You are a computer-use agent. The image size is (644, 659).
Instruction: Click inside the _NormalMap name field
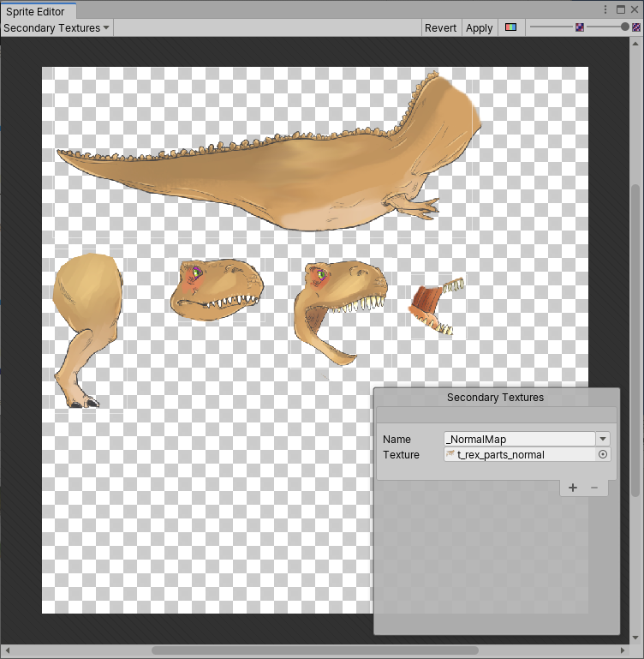pyautogui.click(x=518, y=439)
